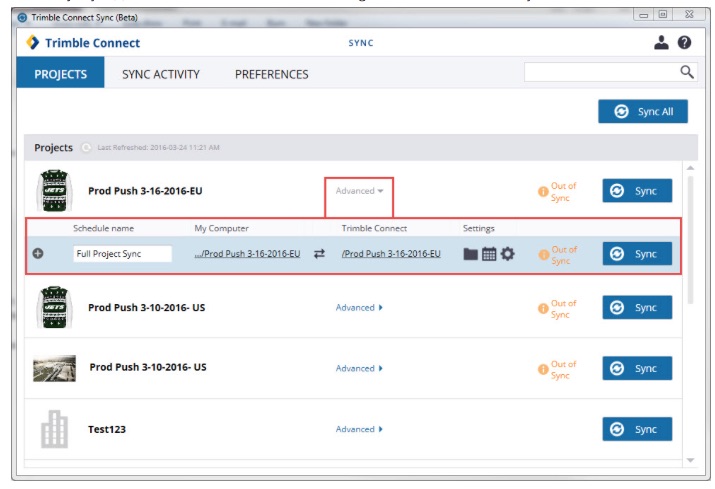Click the refresh icon beside Projects heading

(x=86, y=147)
